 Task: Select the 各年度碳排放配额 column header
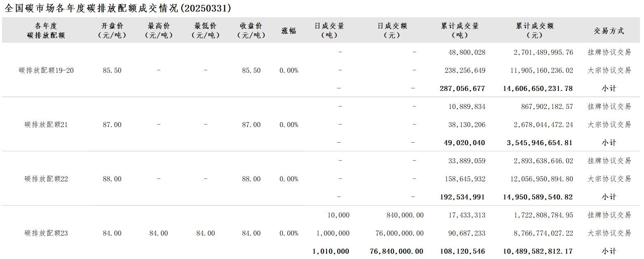(46, 30)
